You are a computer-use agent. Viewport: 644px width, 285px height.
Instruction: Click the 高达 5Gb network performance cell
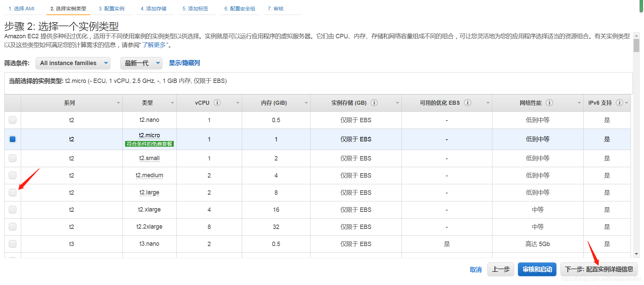point(537,244)
